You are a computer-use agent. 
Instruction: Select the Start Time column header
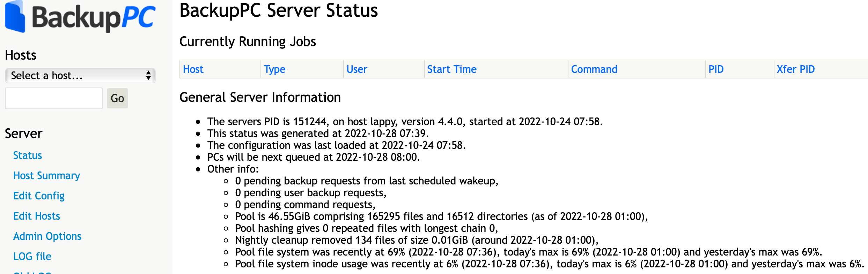click(452, 69)
